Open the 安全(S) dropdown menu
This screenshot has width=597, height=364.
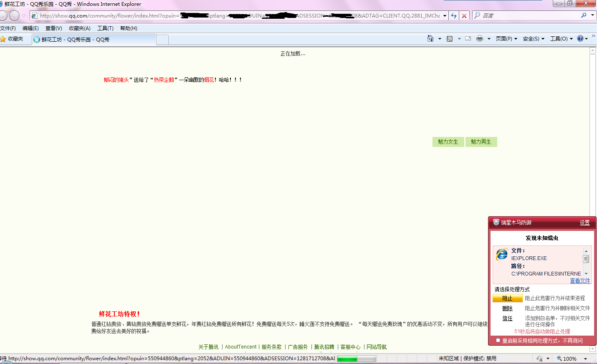[534, 39]
